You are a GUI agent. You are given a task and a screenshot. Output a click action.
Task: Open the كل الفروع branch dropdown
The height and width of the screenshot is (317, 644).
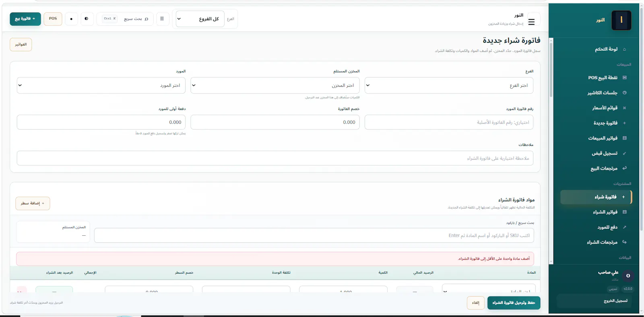pyautogui.click(x=200, y=19)
